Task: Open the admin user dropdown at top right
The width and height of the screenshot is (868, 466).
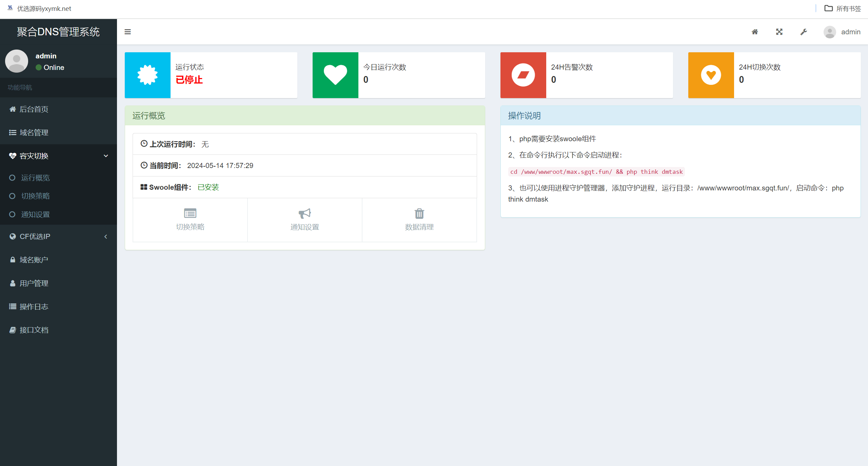Action: 842,32
